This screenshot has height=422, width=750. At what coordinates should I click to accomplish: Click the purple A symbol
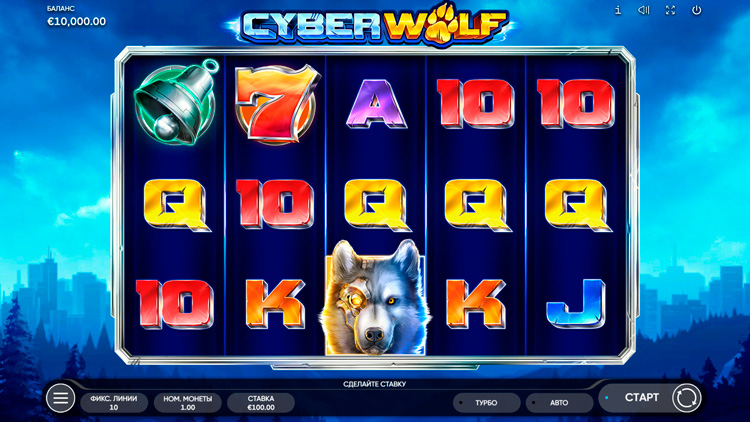376,104
